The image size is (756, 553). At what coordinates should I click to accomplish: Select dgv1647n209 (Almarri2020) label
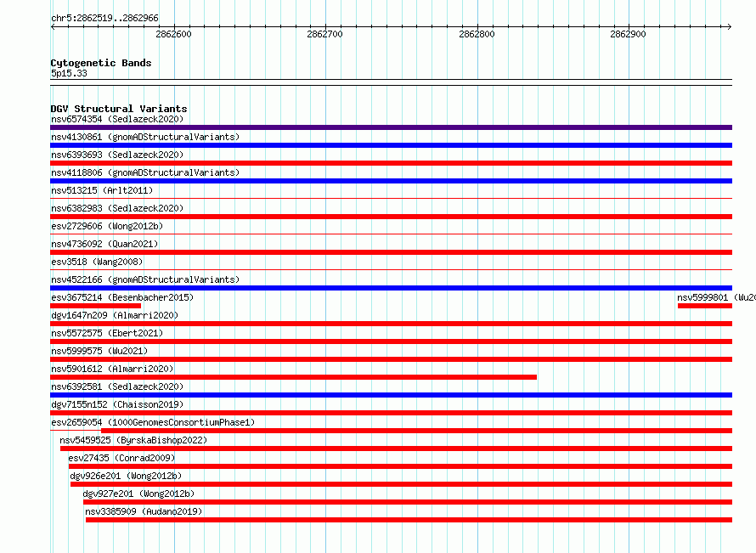[115, 315]
